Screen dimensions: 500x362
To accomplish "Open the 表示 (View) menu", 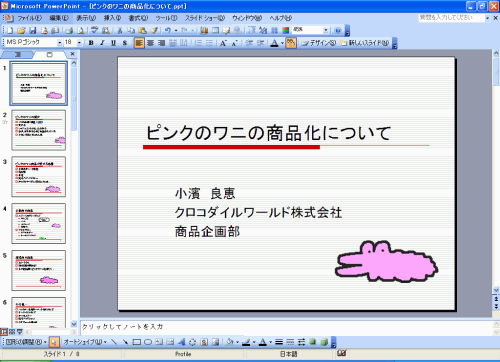I will tap(86, 18).
